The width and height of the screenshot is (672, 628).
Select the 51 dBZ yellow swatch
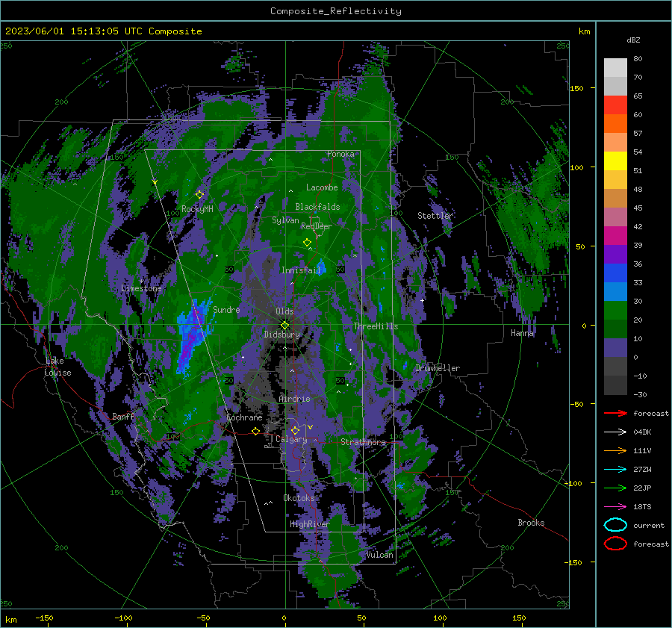615,161
